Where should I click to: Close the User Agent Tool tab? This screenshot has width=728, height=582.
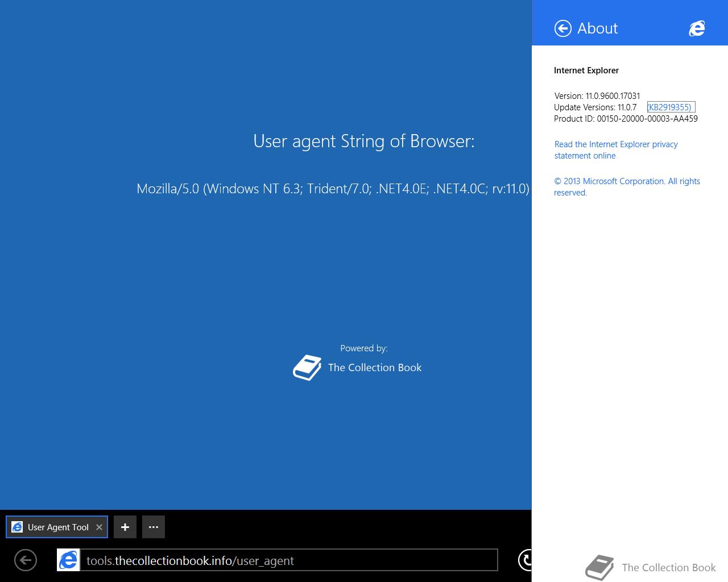click(99, 527)
